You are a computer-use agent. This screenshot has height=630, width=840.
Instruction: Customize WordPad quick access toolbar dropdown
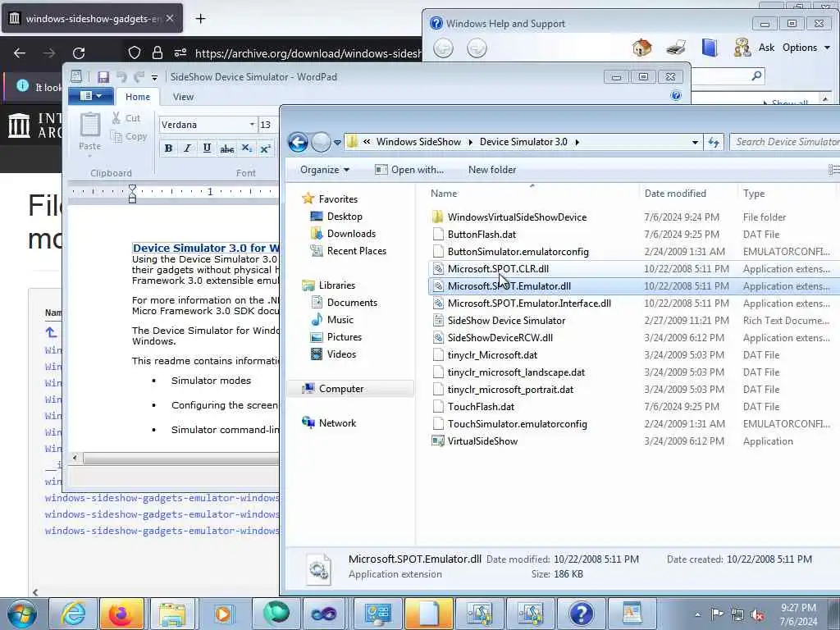(154, 78)
